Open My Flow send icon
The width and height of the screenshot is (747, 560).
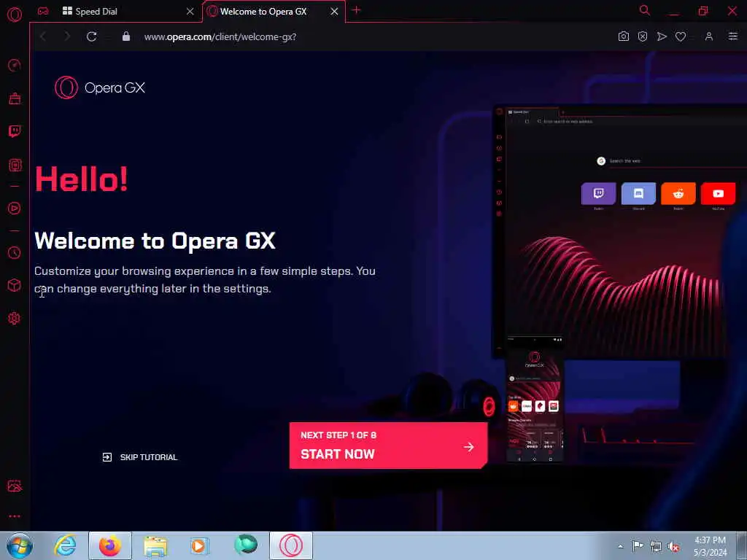[662, 36]
